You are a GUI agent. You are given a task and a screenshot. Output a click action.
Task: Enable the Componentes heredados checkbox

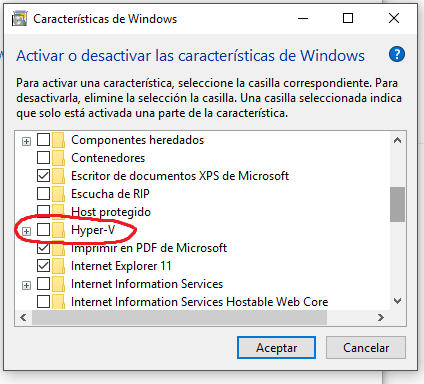tap(43, 140)
